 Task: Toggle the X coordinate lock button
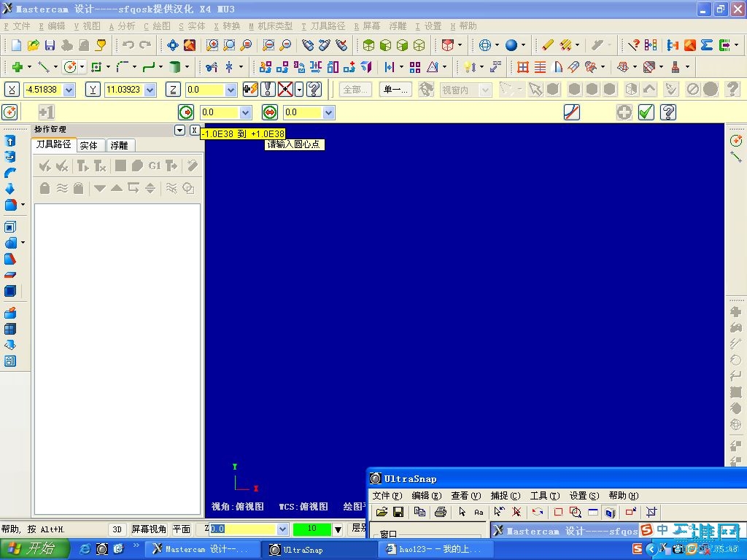pos(12,90)
